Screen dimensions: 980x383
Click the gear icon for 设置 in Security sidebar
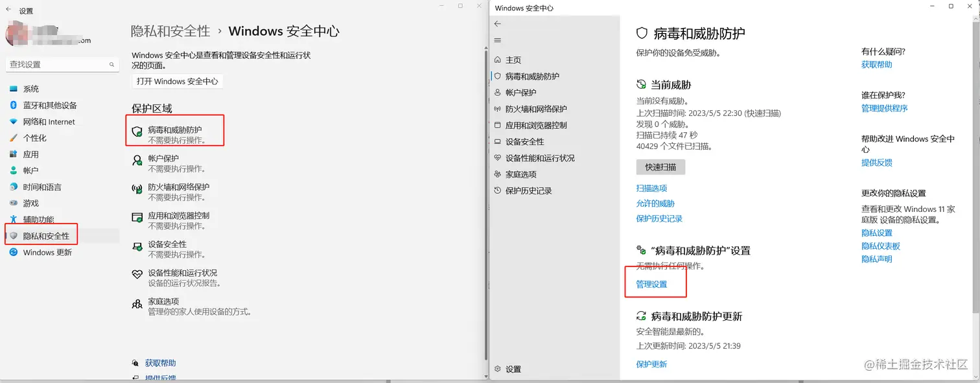498,369
